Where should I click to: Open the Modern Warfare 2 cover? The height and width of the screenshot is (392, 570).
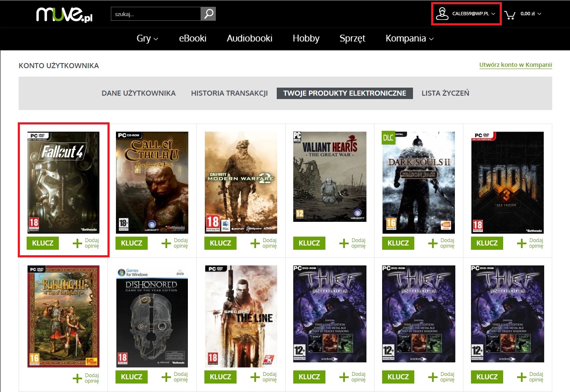coord(241,182)
